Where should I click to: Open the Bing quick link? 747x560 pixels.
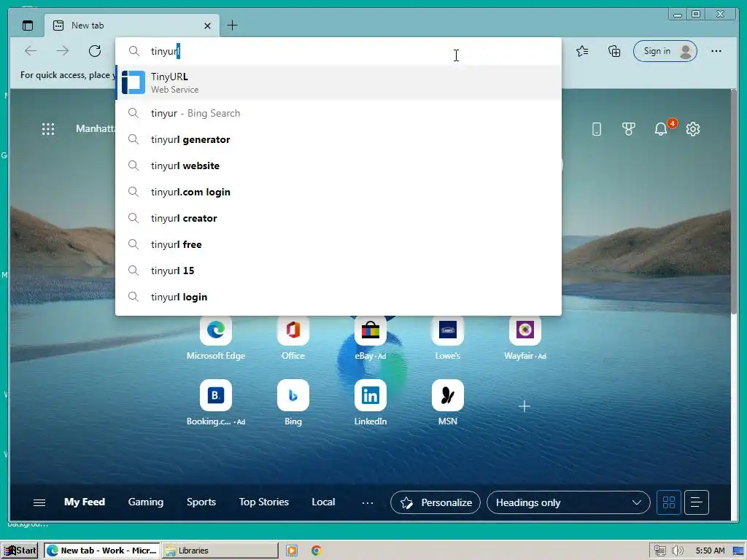pos(293,402)
